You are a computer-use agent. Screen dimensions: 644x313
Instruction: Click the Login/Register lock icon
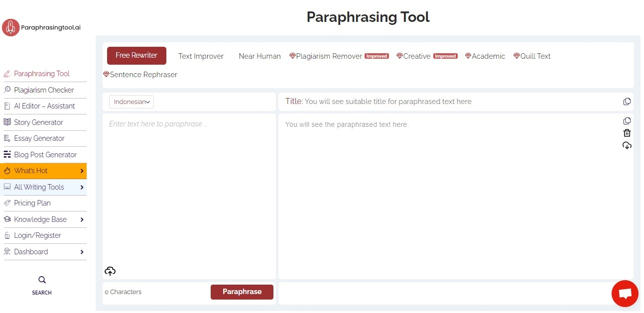[x=7, y=235]
